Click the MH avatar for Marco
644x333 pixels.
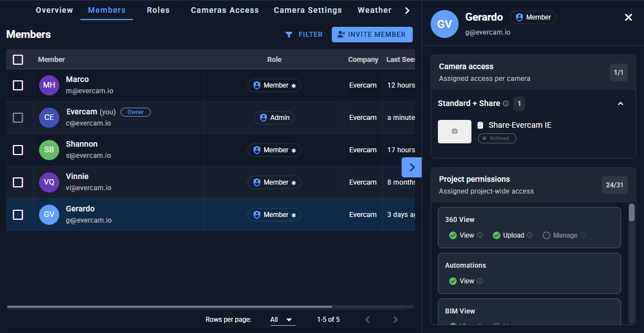pos(49,85)
